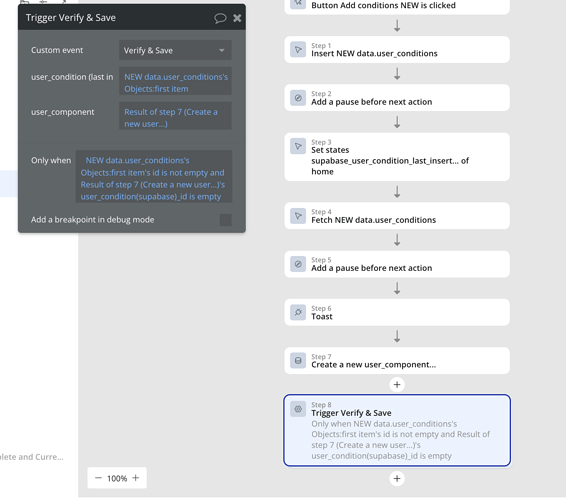This screenshot has width=566, height=500.
Task: Edit the user_condition expression field
Action: coord(175,82)
